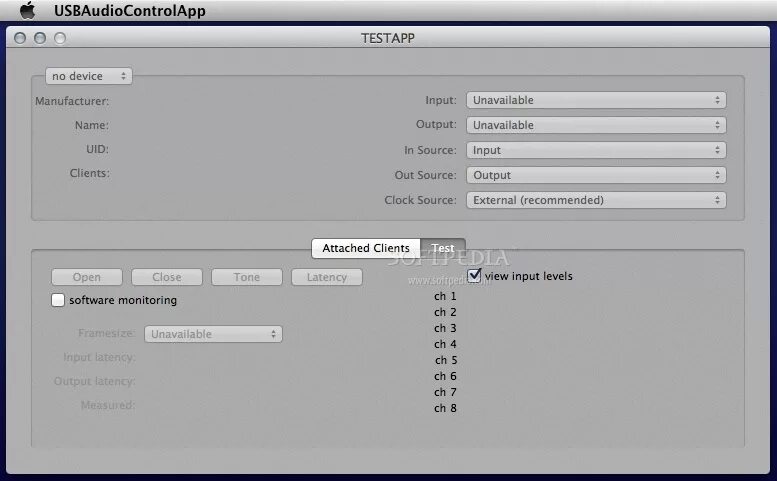Click the ch 4 level label
Screen dimensions: 777x481
445,344
